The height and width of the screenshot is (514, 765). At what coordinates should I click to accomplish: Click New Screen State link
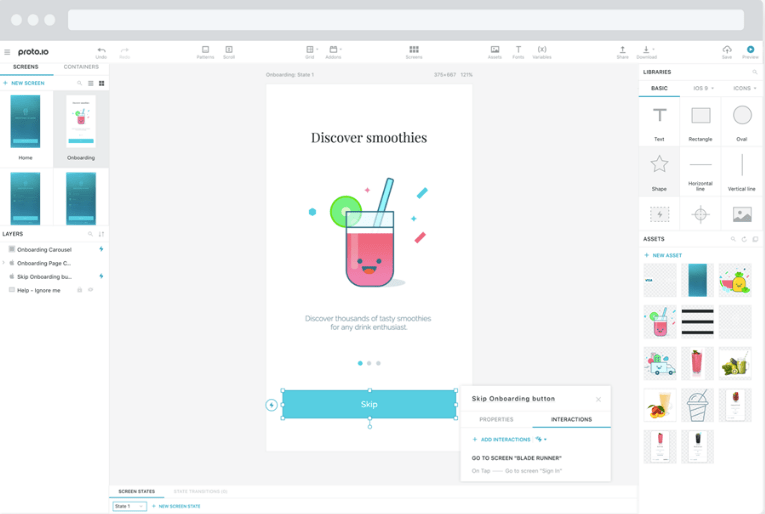coord(176,506)
